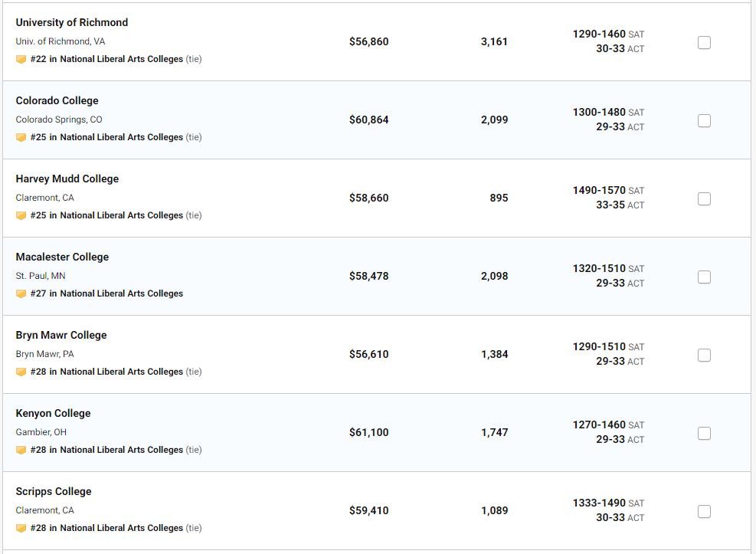756x554 pixels.
Task: Toggle the Kenyon College compare checkbox
Action: (704, 434)
